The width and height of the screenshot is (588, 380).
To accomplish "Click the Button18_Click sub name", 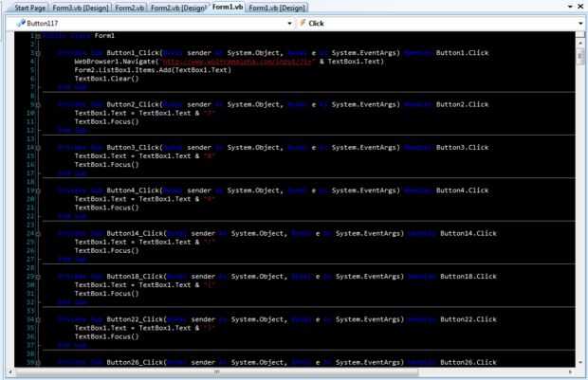I will [x=135, y=277].
